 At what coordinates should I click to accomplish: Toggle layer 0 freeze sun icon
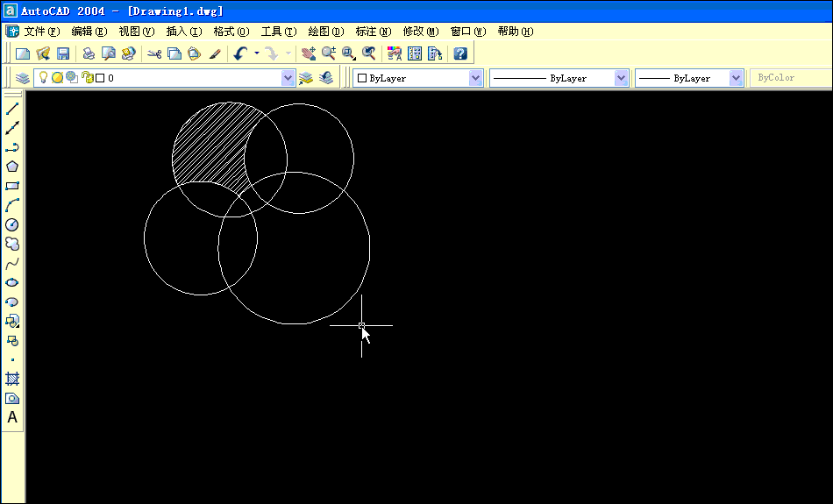pyautogui.click(x=57, y=77)
